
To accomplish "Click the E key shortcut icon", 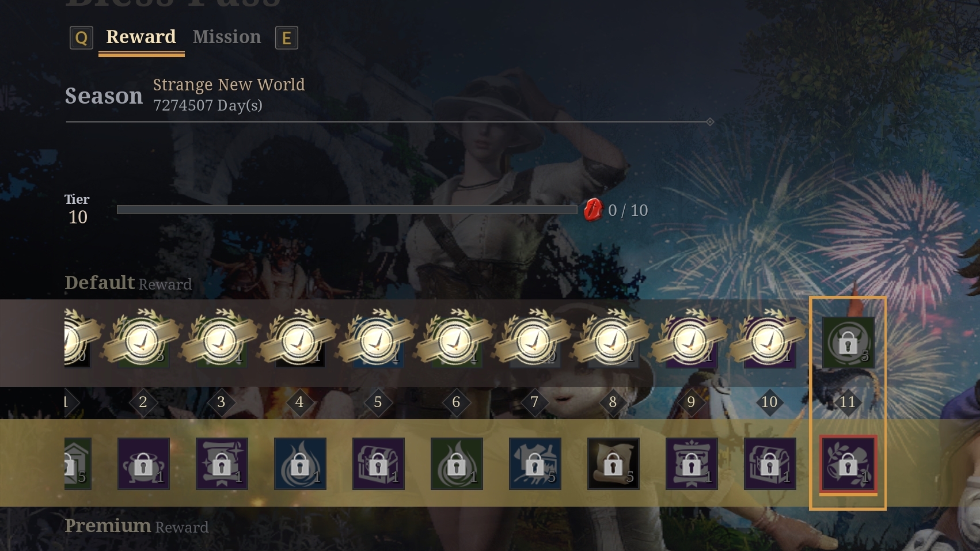I will [x=287, y=38].
